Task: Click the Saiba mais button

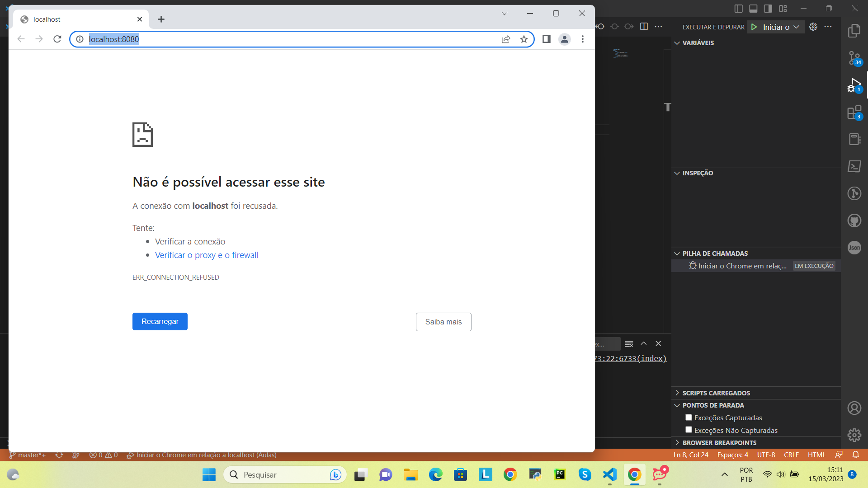Action: click(443, 322)
